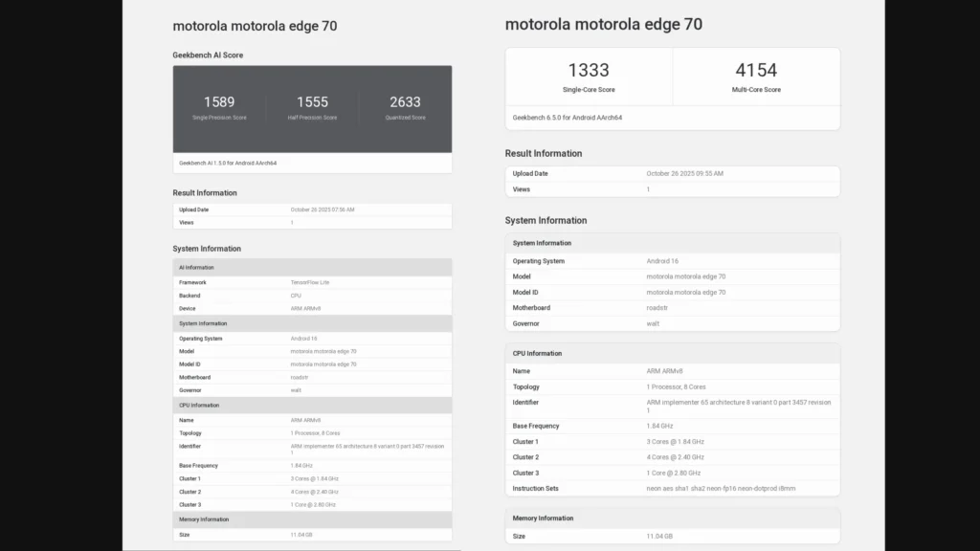Screen dimensions: 980x551
Task: Click the large right-side motorola edge 70 title
Action: [x=603, y=24]
